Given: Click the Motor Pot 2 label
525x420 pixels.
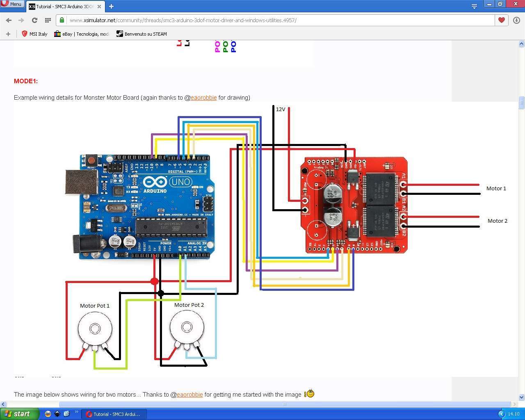Looking at the screenshot, I should [189, 305].
